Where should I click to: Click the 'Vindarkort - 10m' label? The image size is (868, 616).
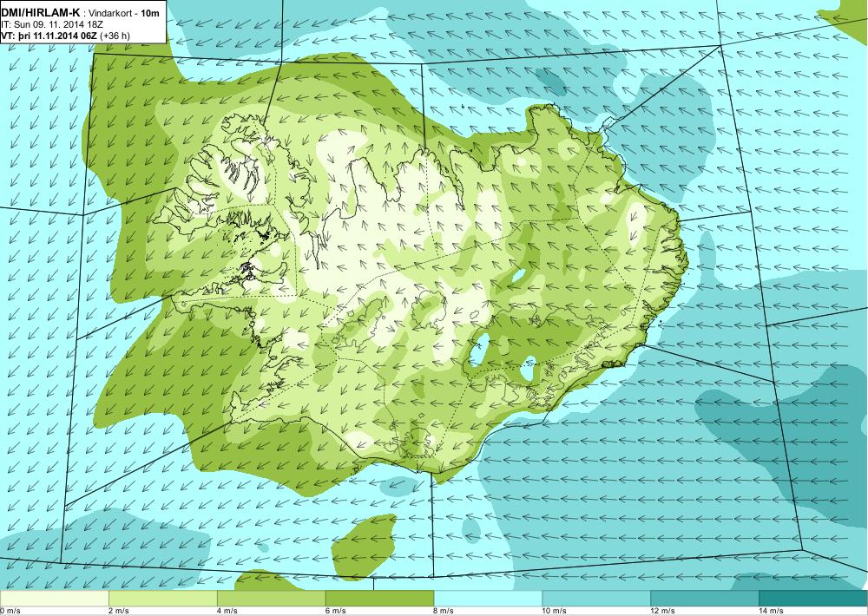pyautogui.click(x=125, y=13)
